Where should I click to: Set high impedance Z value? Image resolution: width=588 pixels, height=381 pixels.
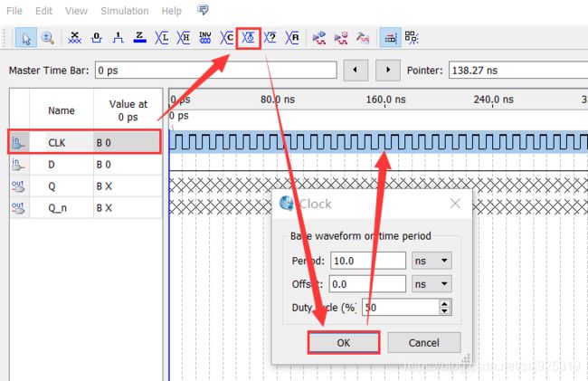click(139, 37)
